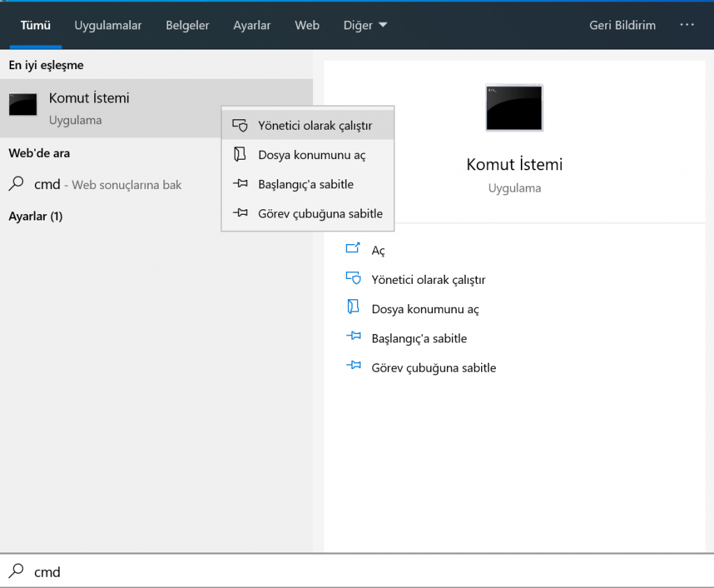Click the Geri Bildirim button

[622, 25]
